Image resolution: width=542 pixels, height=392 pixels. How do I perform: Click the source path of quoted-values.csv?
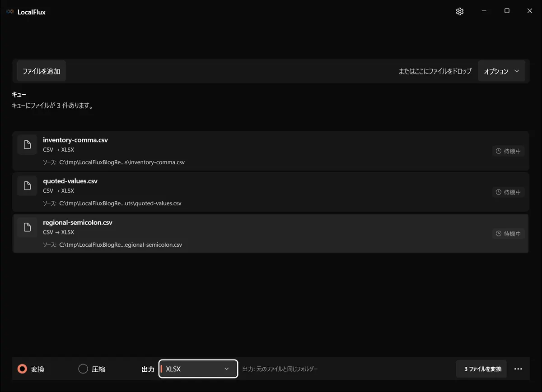[120, 203]
